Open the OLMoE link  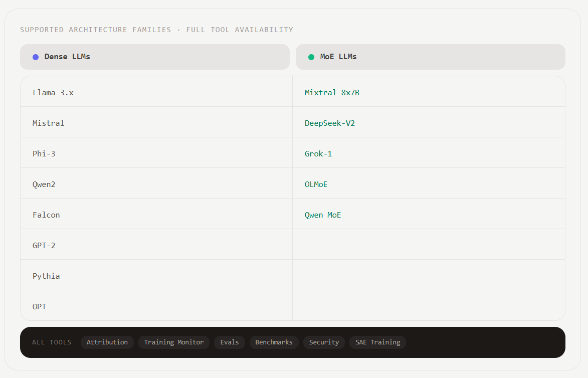(x=316, y=184)
